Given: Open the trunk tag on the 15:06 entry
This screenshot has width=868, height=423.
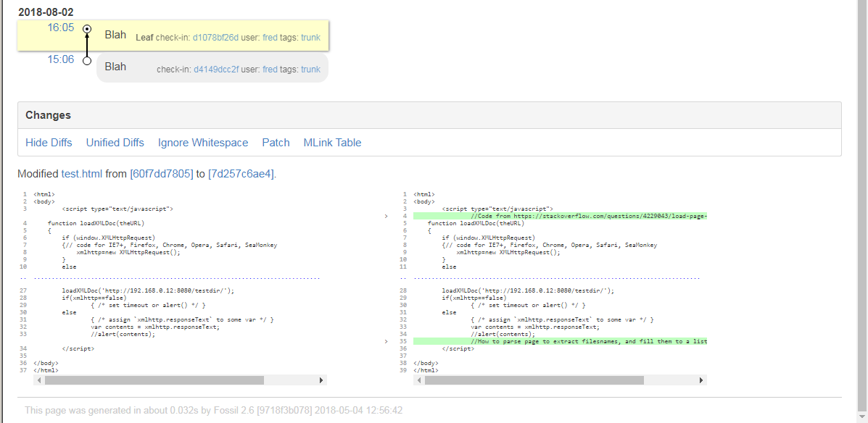Looking at the screenshot, I should coord(310,70).
